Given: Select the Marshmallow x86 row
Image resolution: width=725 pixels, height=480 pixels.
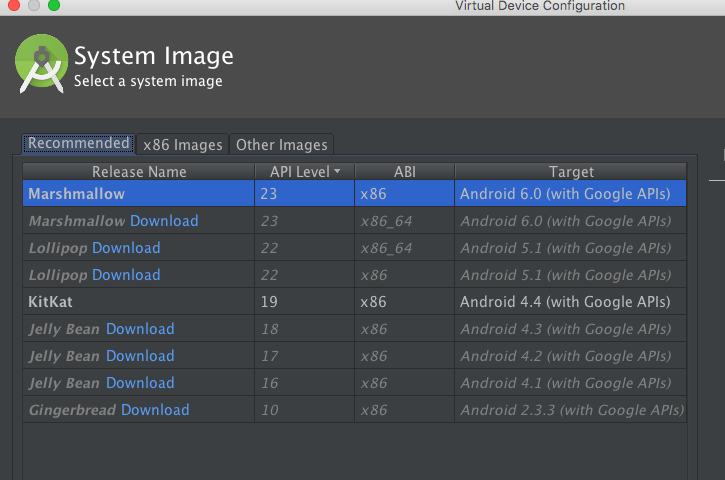Looking at the screenshot, I should (x=355, y=193).
